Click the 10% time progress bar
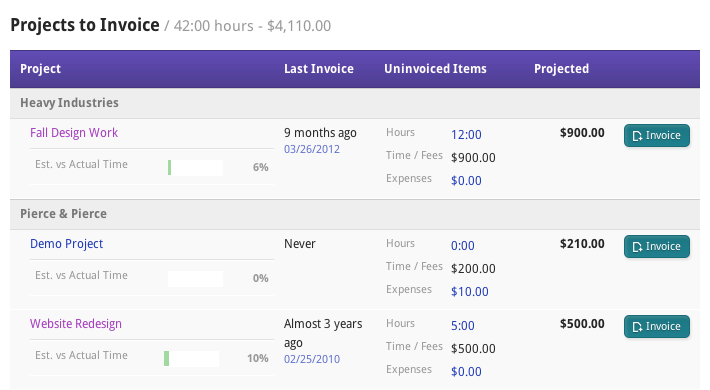Screen dimensions: 710x390 [x=192, y=359]
